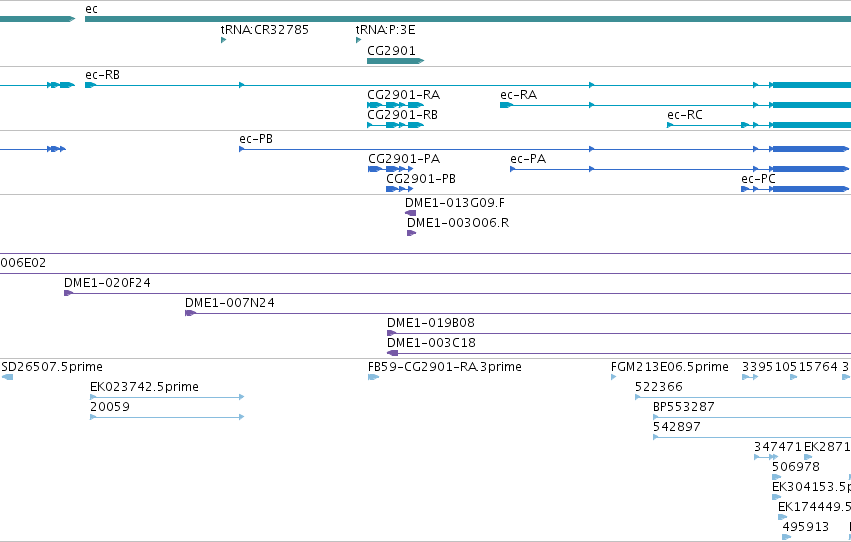Image resolution: width=851 pixels, height=542 pixels.
Task: Click the ec-RB transcript label
Action: pos(103,75)
